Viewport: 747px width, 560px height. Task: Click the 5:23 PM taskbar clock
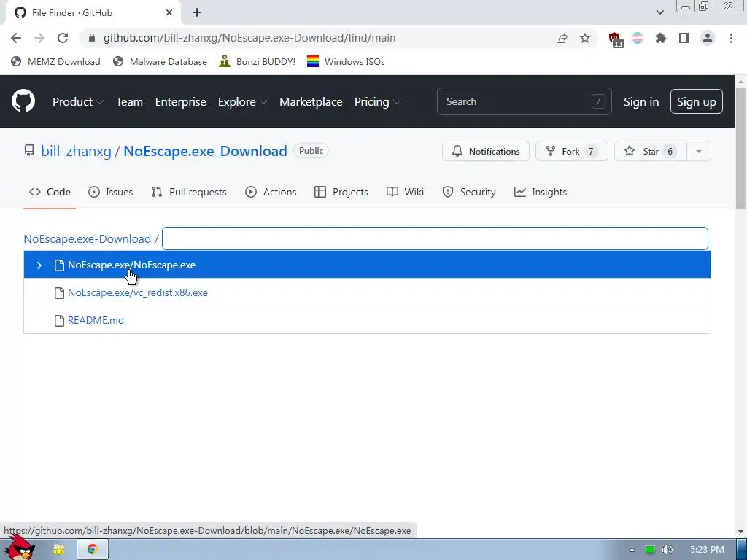click(707, 550)
